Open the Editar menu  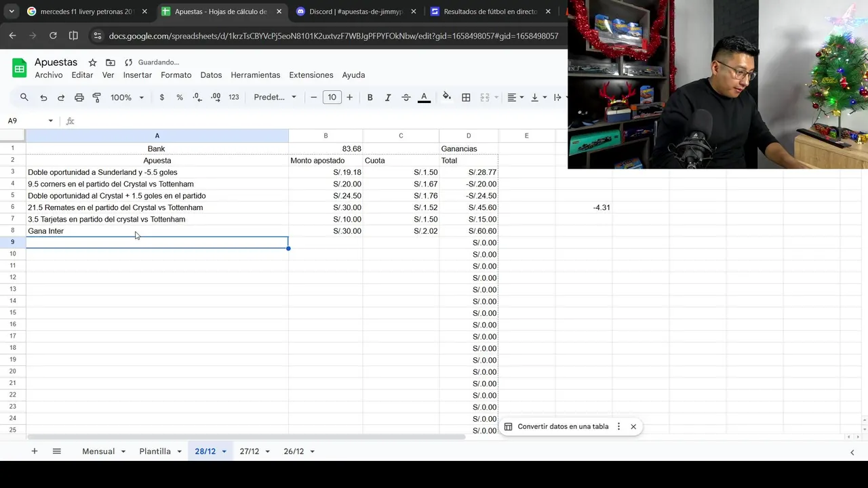pyautogui.click(x=82, y=75)
